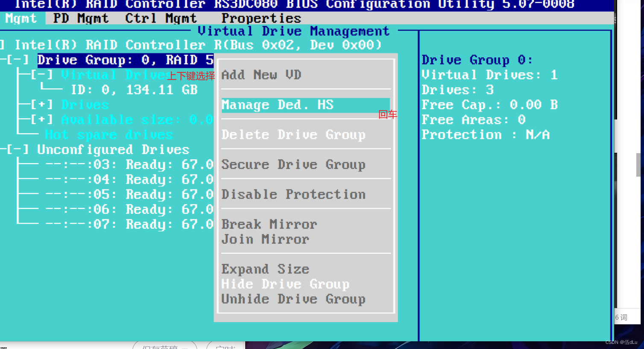Click the Drive Group 0: heading
This screenshot has height=349, width=644.
tap(477, 60)
